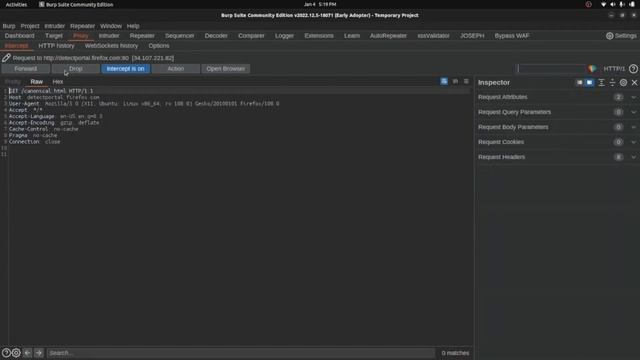Click the red notification icon in top bar

pyautogui.click(x=589, y=4)
